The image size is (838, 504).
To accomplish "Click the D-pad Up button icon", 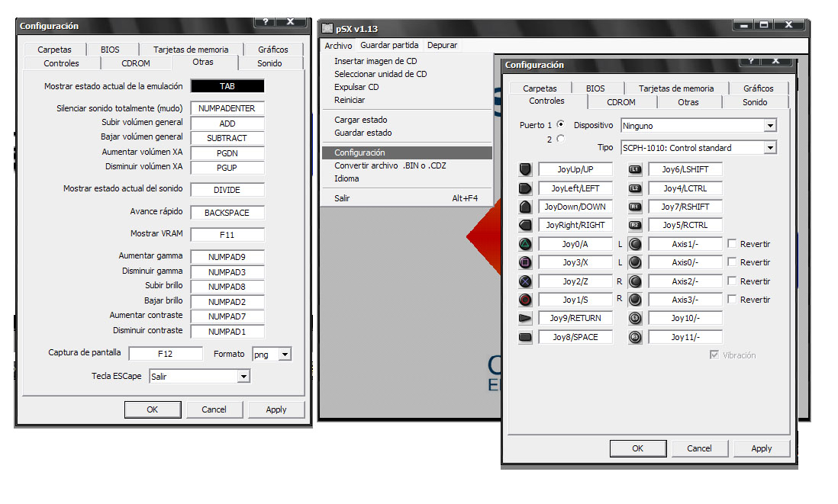I will point(525,169).
